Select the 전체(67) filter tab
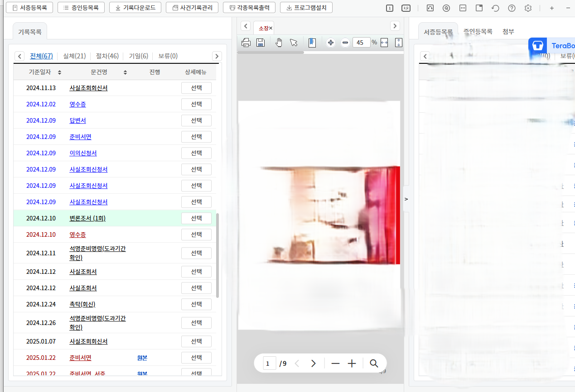The image size is (575, 392). pyautogui.click(x=41, y=56)
